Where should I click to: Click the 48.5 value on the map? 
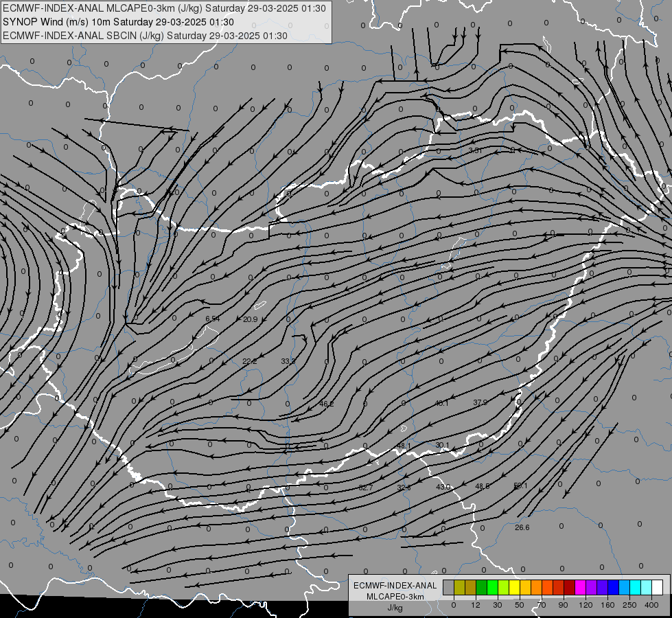pyautogui.click(x=482, y=486)
